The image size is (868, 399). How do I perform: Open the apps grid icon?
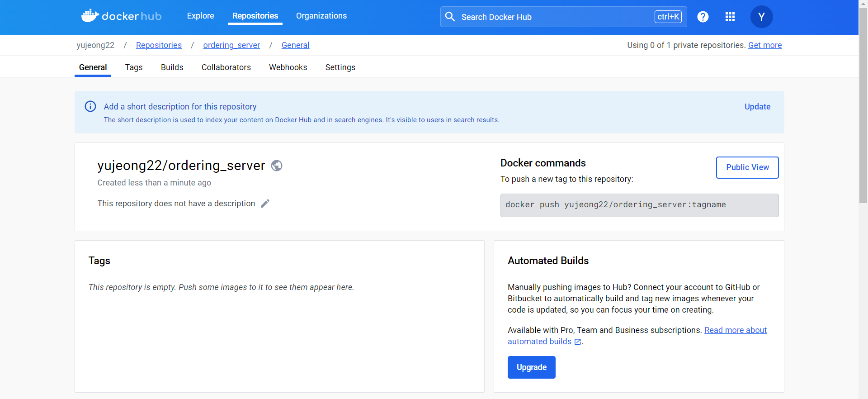(730, 17)
